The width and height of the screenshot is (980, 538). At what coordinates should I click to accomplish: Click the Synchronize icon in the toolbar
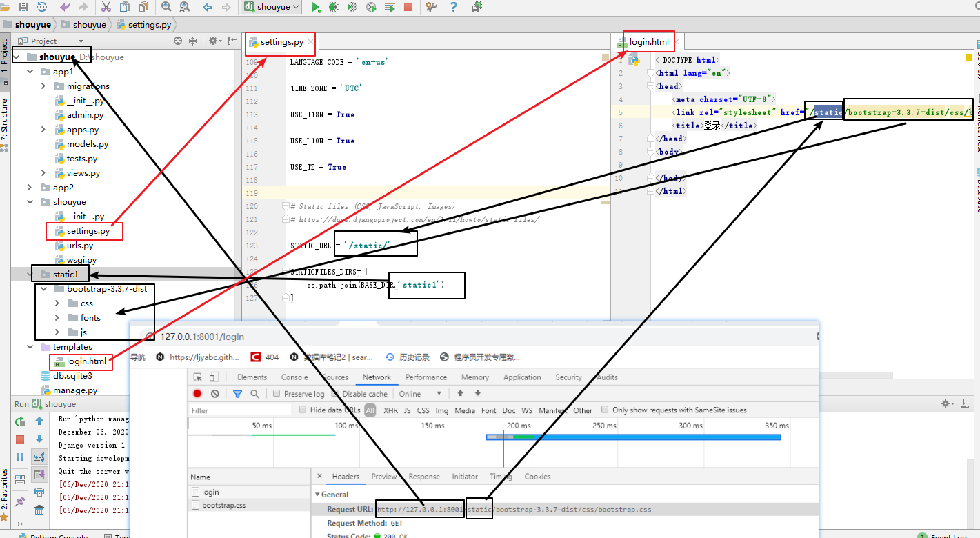coord(42,7)
